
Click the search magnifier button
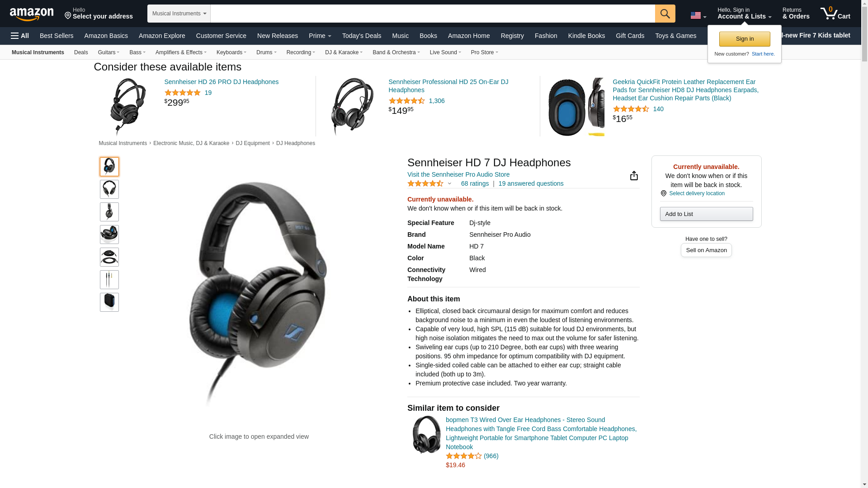pyautogui.click(x=665, y=14)
